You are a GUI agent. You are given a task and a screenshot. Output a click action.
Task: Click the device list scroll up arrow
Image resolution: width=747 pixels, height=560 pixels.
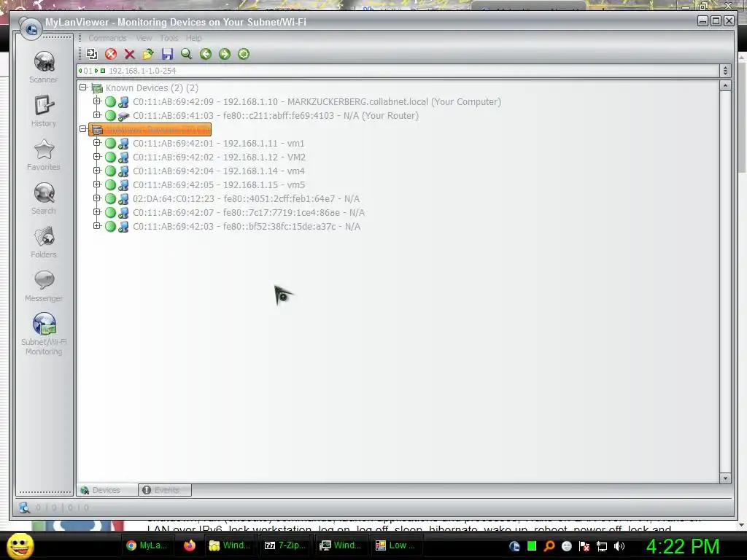[725, 86]
